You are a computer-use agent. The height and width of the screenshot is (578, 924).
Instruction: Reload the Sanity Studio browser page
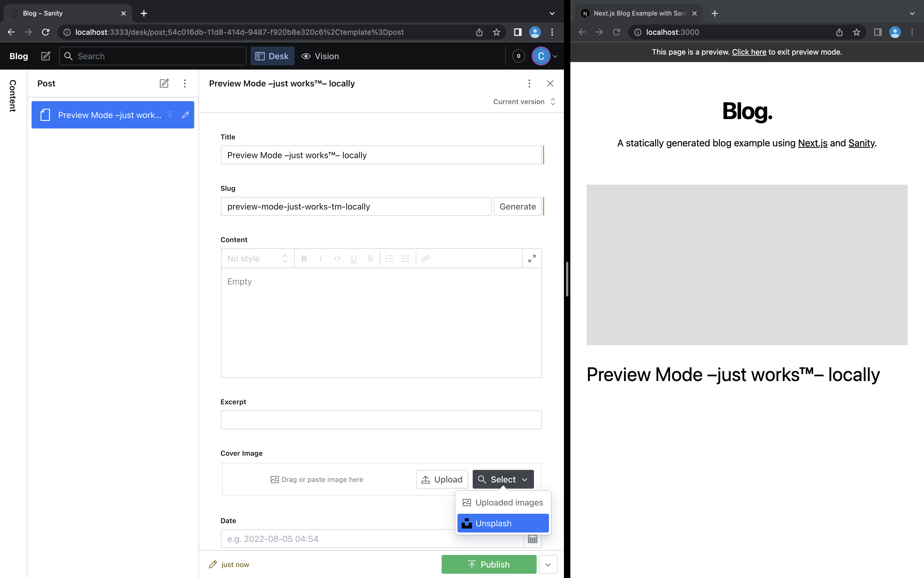point(45,32)
